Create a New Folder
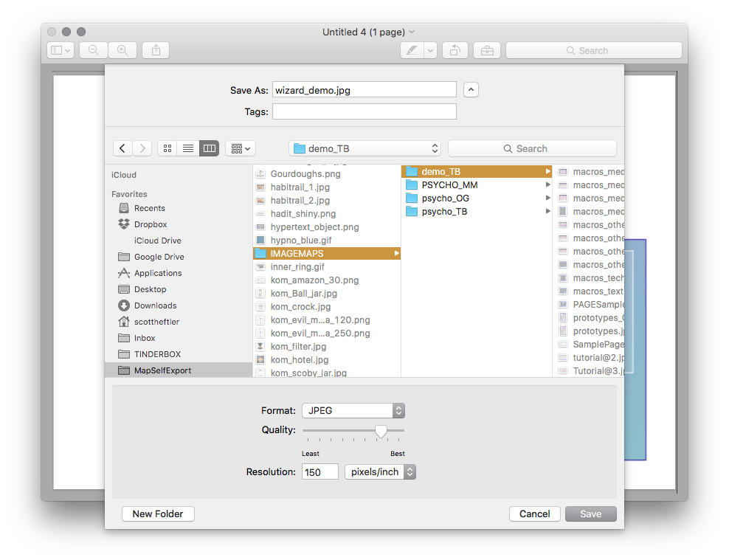This screenshot has width=729, height=560. (x=157, y=514)
